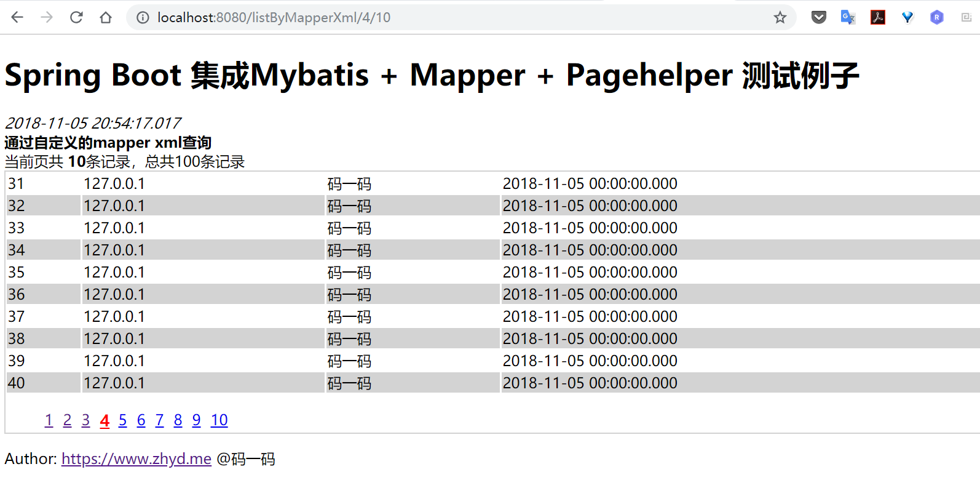This screenshot has height=488, width=980.
Task: Jump to last page 10
Action: pyautogui.click(x=219, y=420)
